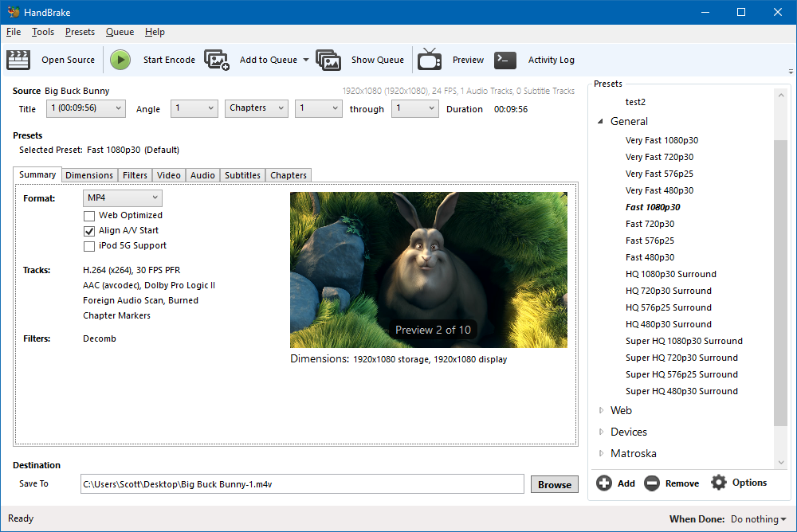Click the Save To destination path field
The image size is (797, 532).
[x=302, y=484]
